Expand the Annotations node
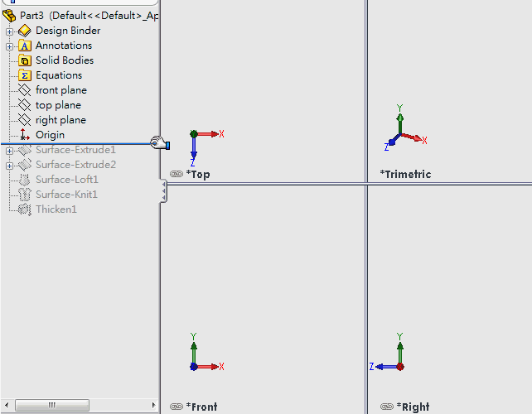Screen dimensions: 532x414 coord(9,47)
